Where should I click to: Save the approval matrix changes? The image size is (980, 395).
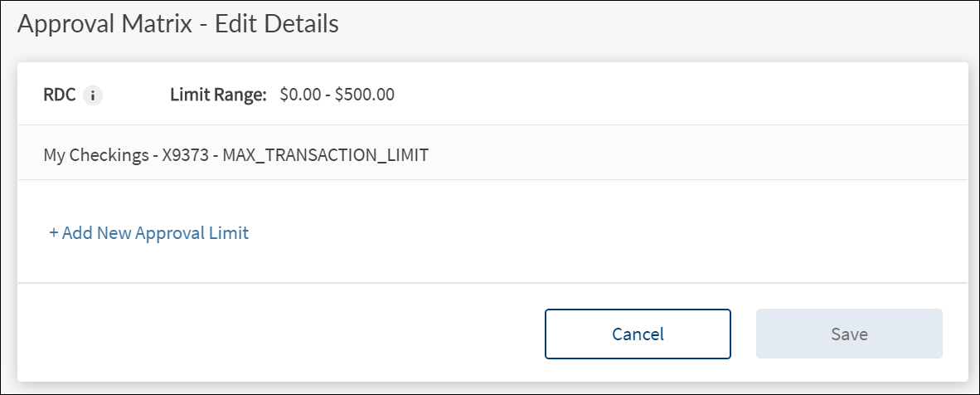coord(849,334)
